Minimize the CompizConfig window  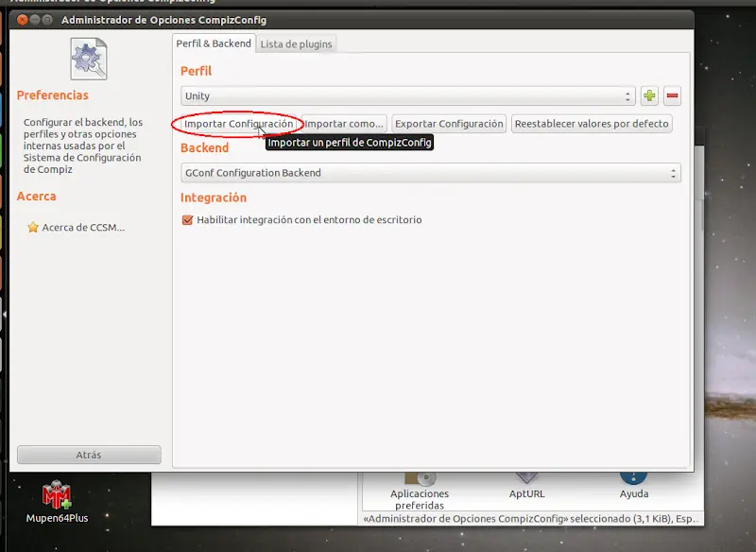[x=35, y=20]
